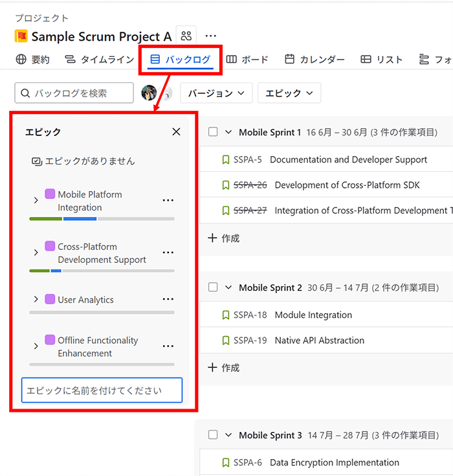Click progress bar of Mobile Platform Integration epic

(102, 219)
